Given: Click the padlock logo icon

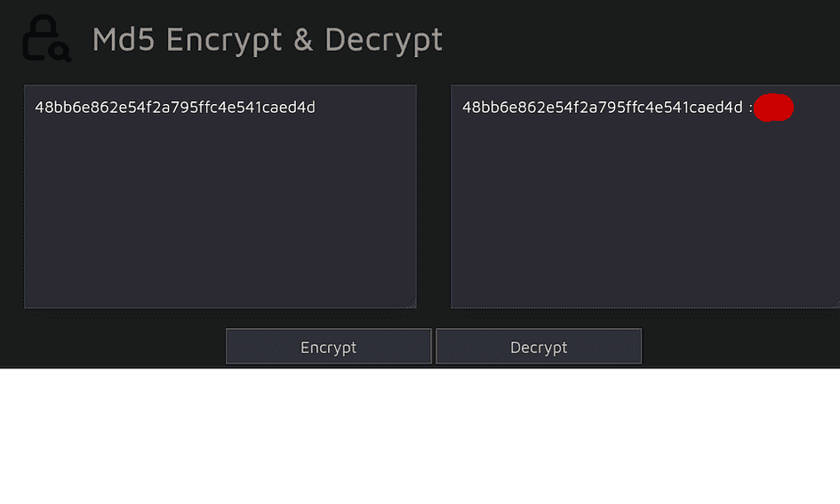Looking at the screenshot, I should [46, 38].
